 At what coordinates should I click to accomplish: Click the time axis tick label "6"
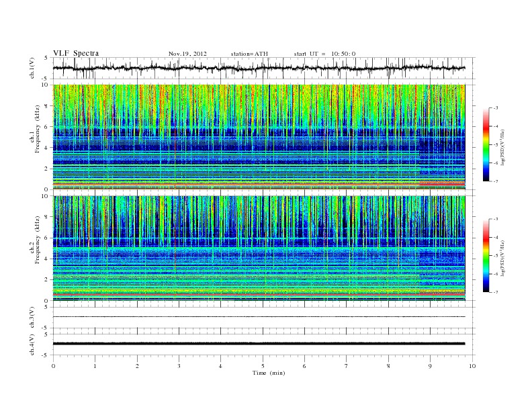click(x=305, y=366)
